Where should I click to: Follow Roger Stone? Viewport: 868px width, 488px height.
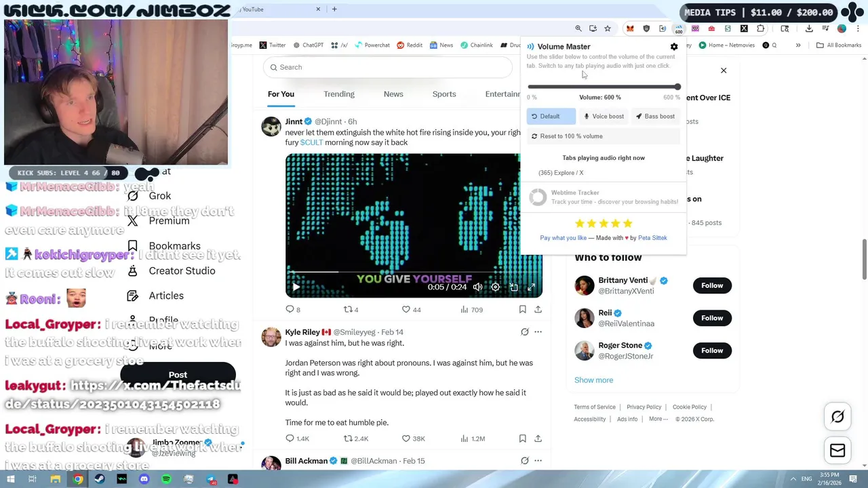[712, 350]
